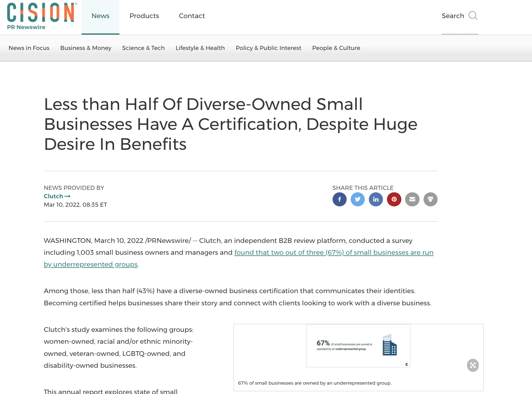Screen dimensions: 532x394
Task: Open the Products menu
Action: tap(144, 16)
